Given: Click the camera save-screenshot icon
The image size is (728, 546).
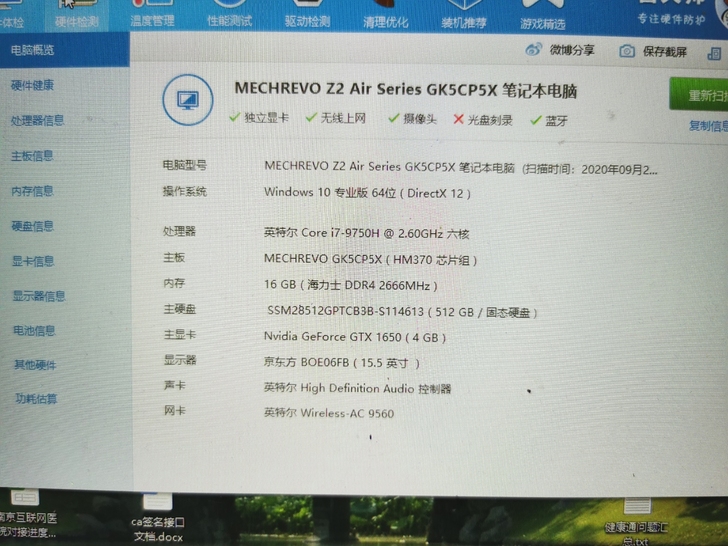Looking at the screenshot, I should pyautogui.click(x=627, y=51).
